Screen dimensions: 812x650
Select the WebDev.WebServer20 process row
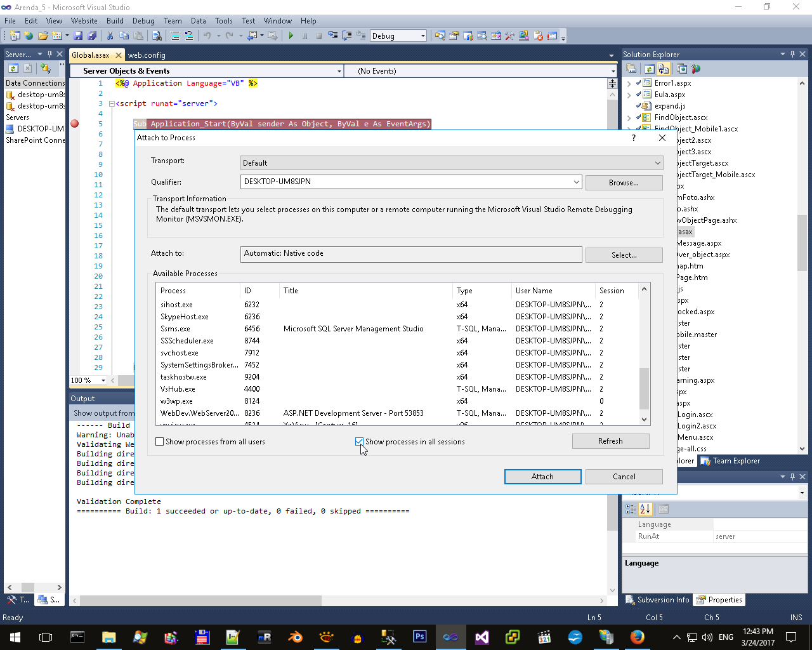[398, 413]
